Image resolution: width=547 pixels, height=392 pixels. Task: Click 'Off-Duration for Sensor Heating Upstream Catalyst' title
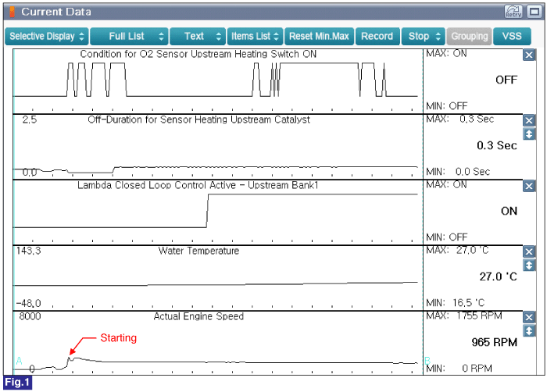click(198, 119)
